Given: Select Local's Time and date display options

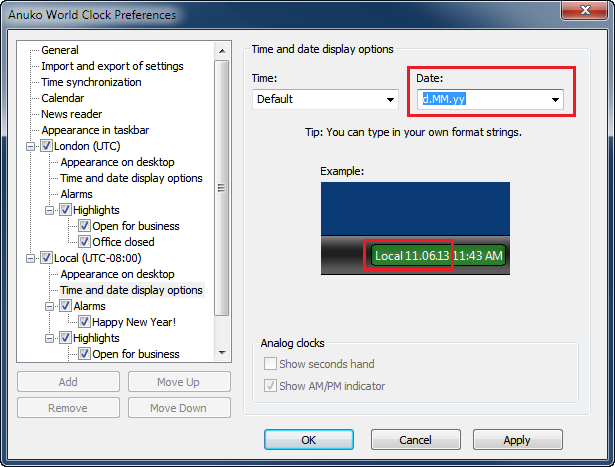Looking at the screenshot, I should (x=131, y=290).
